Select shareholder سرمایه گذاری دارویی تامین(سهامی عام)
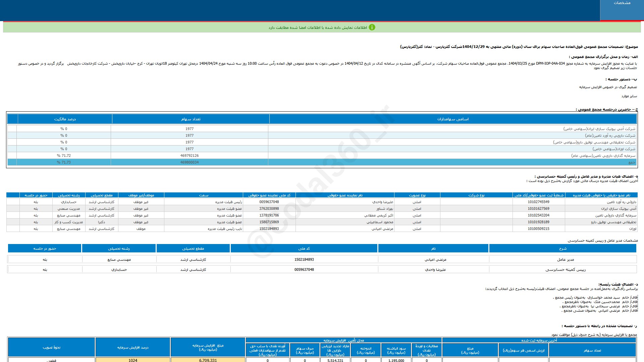The height and width of the screenshot is (362, 644). [603, 156]
